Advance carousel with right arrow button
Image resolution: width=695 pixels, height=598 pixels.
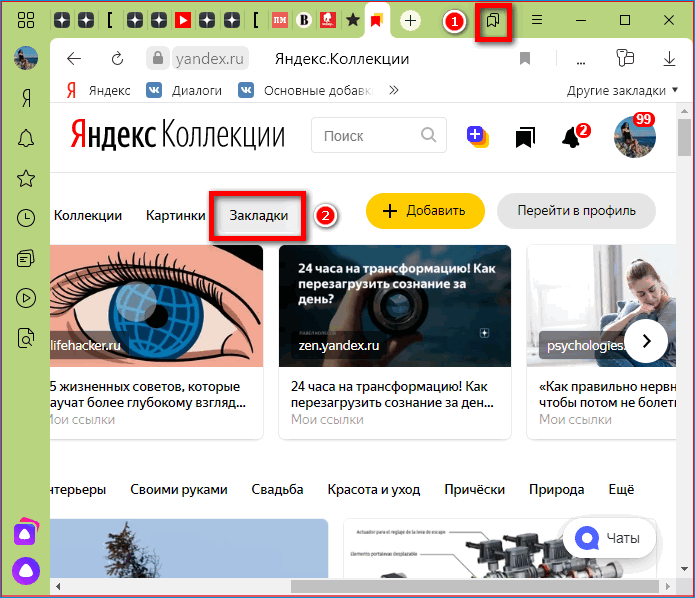click(x=646, y=341)
